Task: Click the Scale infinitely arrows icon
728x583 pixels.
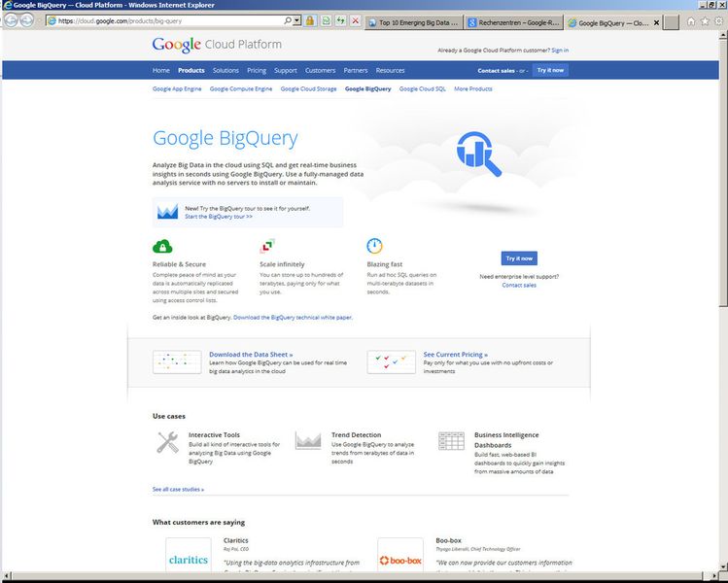Action: click(x=267, y=246)
